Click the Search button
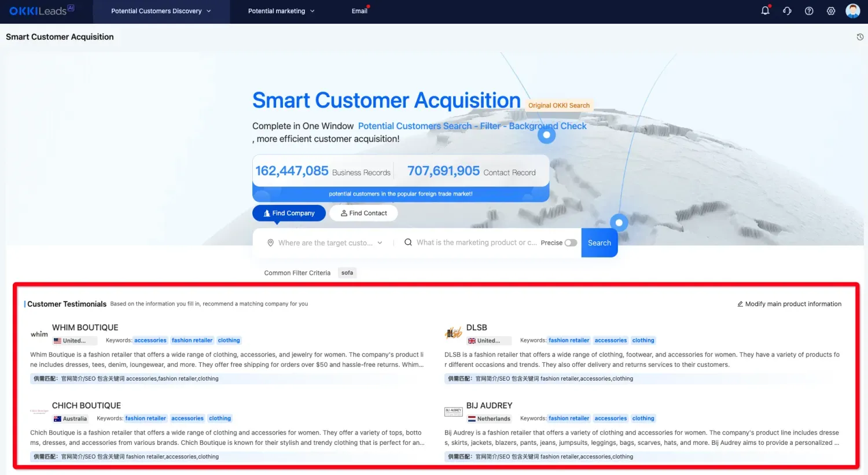 [599, 243]
